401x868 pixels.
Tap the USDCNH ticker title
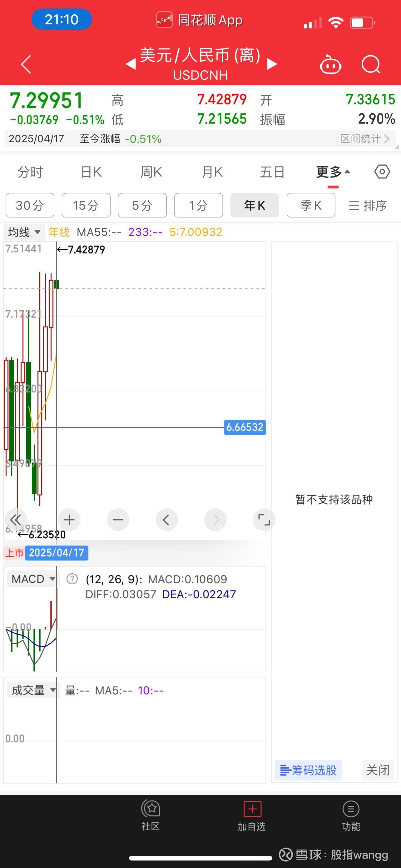click(x=200, y=75)
